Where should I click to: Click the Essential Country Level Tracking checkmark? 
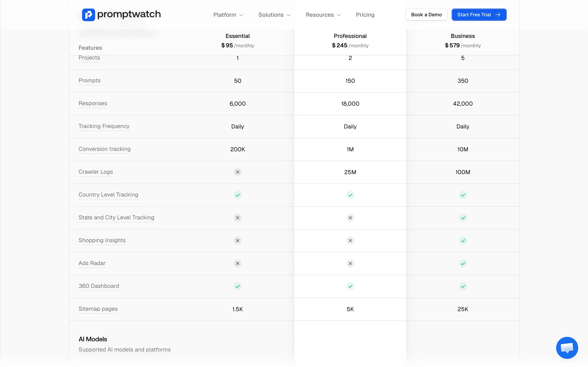tap(237, 195)
